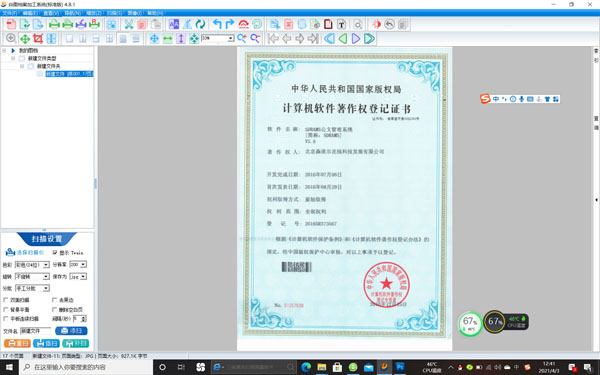Click the green left triangle icon
The image size is (600, 375).
(342, 38)
